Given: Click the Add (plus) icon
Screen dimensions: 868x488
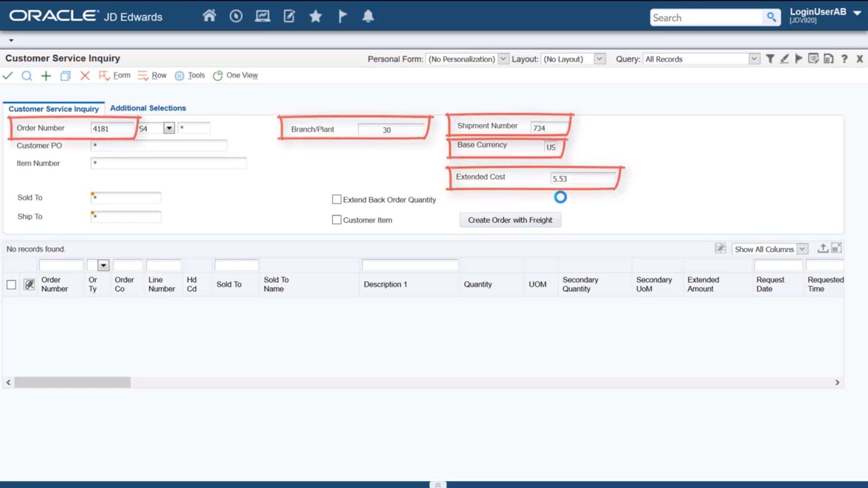Looking at the screenshot, I should (x=46, y=75).
